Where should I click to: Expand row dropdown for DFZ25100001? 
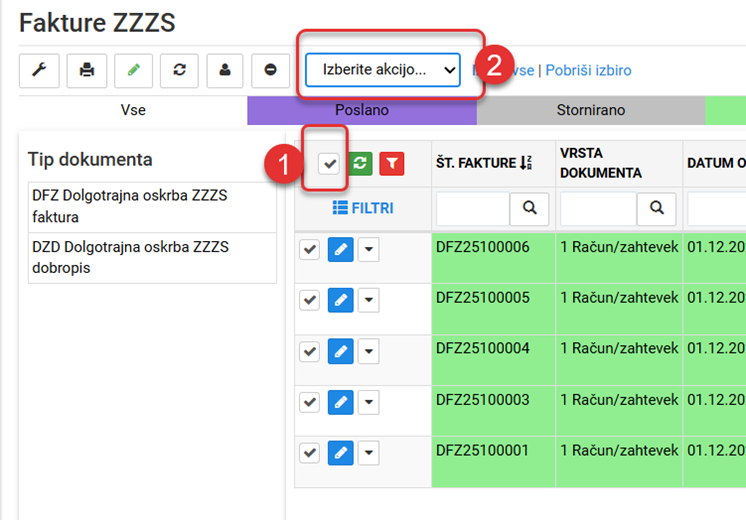pos(369,452)
